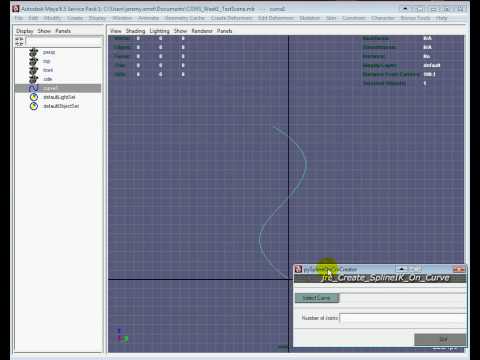Open the Skeleton menu in main menu bar

[310, 18]
